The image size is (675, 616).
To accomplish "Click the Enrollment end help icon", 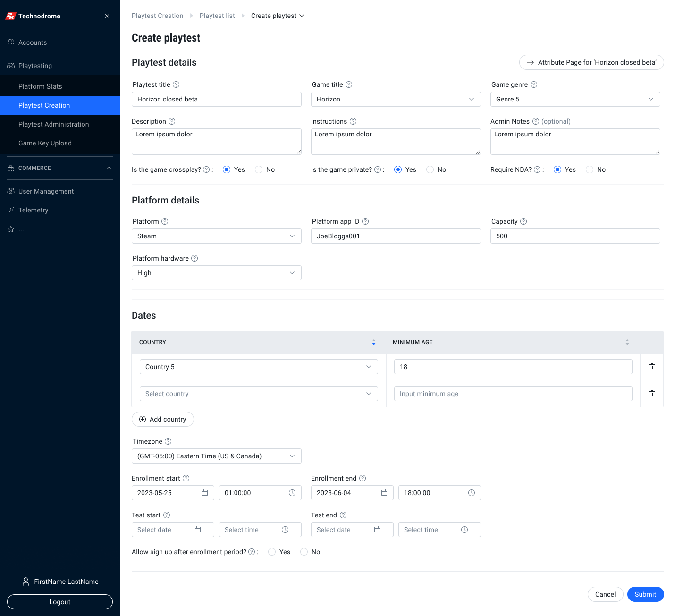I will coord(363,478).
